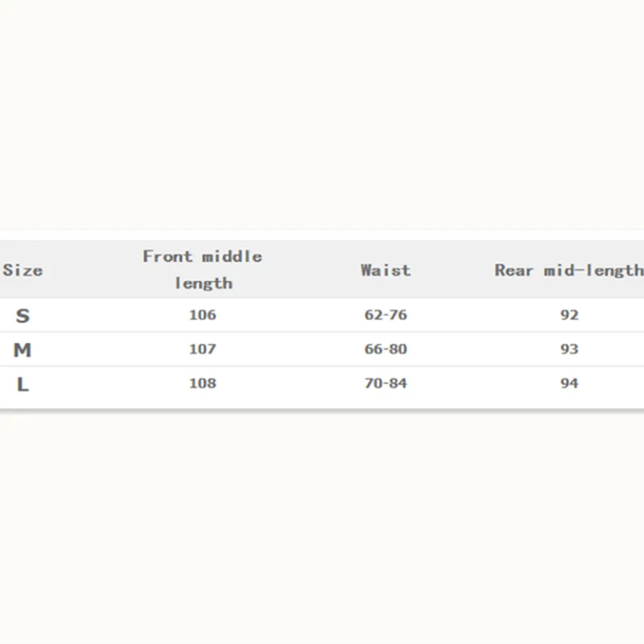This screenshot has width=644, height=644.
Task: Click the Size column header
Action: coord(23,270)
